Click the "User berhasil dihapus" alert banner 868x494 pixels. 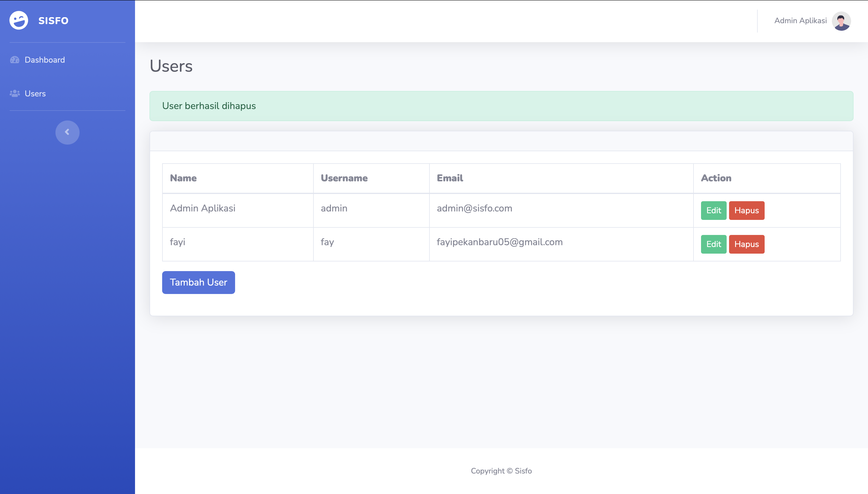501,106
